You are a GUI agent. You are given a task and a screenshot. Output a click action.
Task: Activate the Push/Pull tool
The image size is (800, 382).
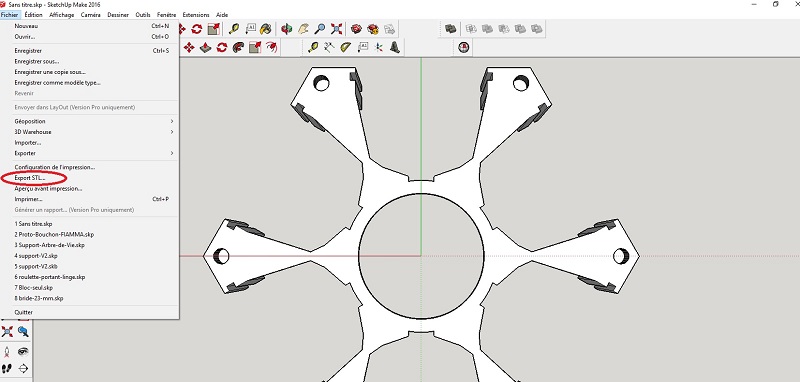(x=205, y=47)
